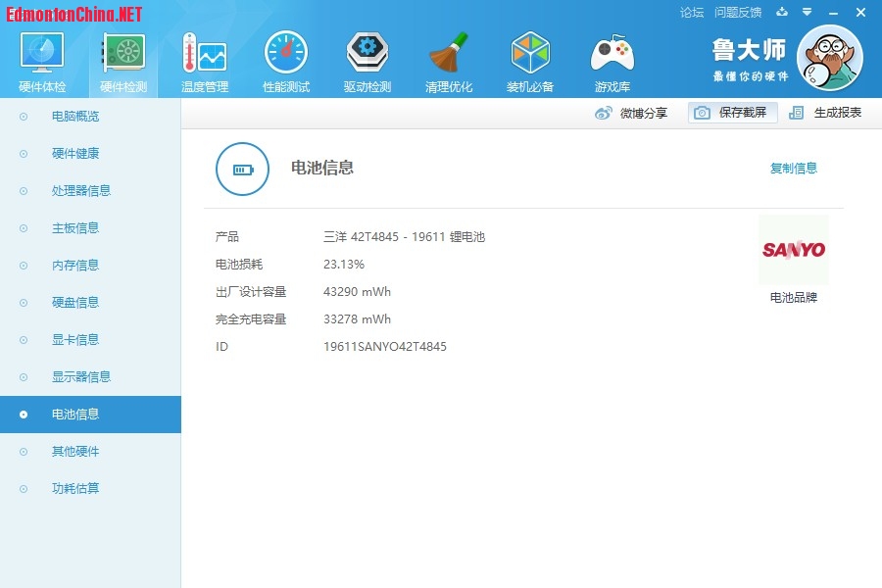Open 硬件体检 hardware checkup
This screenshot has height=588, width=882.
(x=42, y=62)
